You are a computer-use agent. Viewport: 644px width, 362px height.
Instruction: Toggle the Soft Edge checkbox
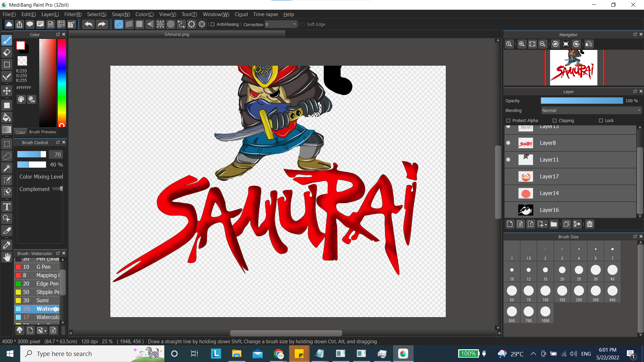303,24
